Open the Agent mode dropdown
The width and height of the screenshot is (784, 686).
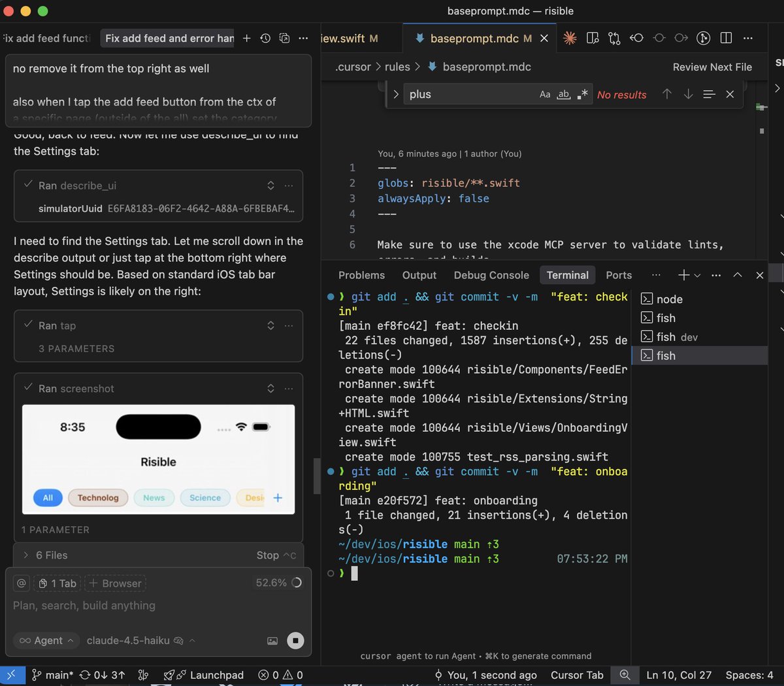(x=46, y=640)
